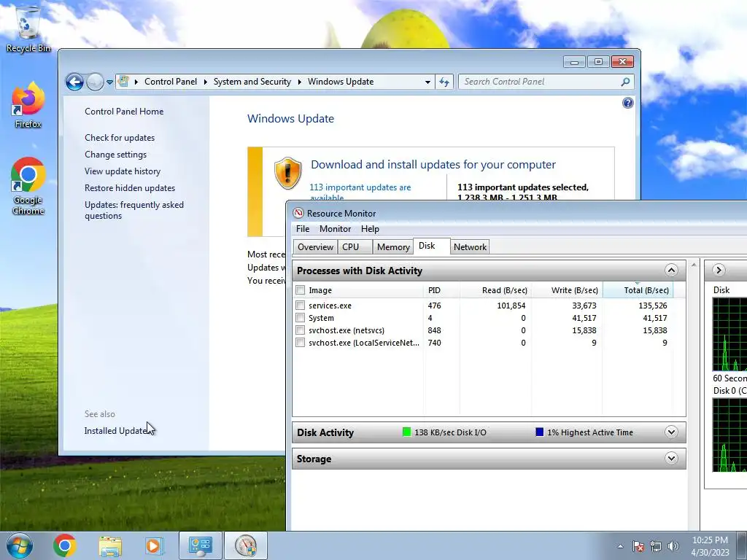Click the graph pane arrow button
Image resolution: width=747 pixels, height=560 pixels.
point(719,271)
